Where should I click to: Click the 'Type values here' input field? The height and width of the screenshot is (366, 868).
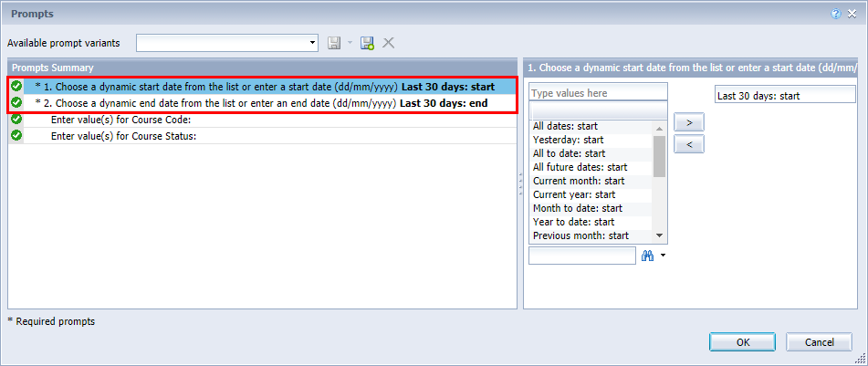pyautogui.click(x=598, y=93)
